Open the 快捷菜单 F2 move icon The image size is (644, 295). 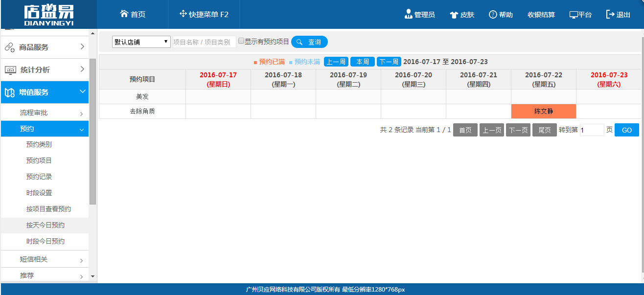(183, 14)
